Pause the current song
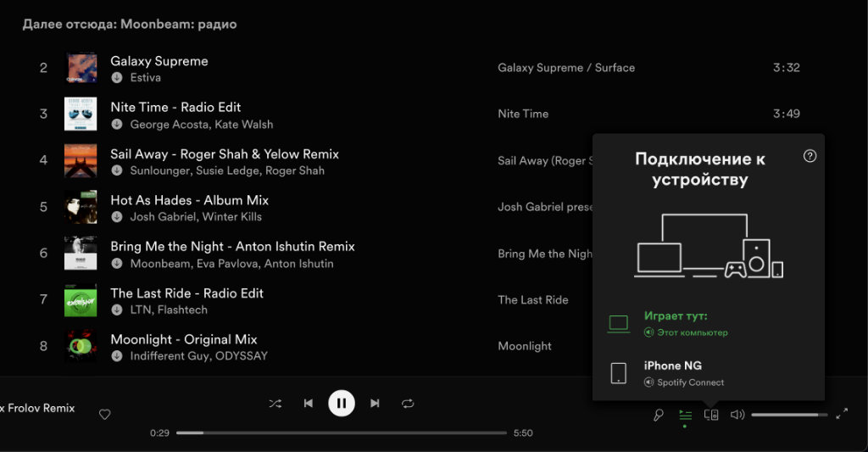This screenshot has width=868, height=452. coord(342,404)
